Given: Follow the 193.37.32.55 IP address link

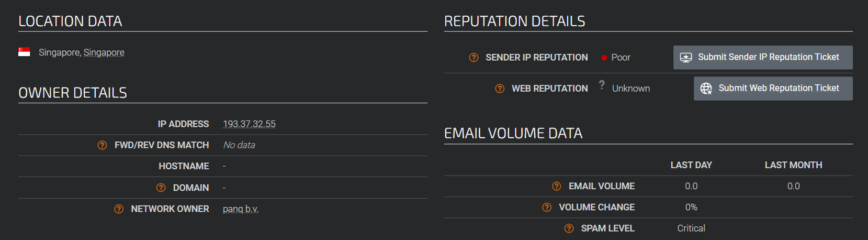Looking at the screenshot, I should pyautogui.click(x=249, y=124).
